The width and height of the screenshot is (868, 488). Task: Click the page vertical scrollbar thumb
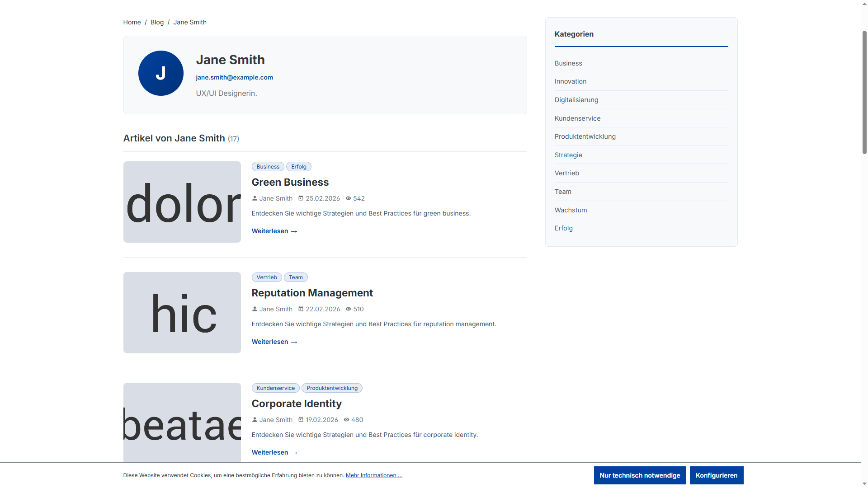pyautogui.click(x=864, y=93)
